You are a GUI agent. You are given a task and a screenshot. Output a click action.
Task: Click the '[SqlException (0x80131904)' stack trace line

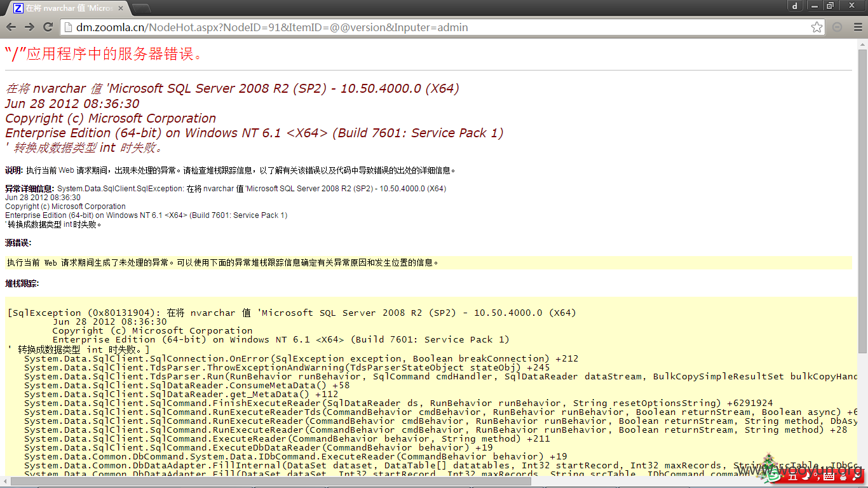coord(292,313)
